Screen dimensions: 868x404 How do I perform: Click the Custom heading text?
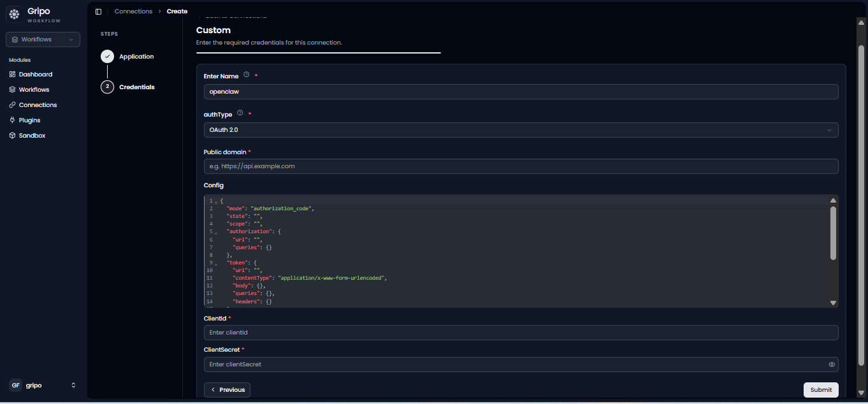tap(213, 30)
